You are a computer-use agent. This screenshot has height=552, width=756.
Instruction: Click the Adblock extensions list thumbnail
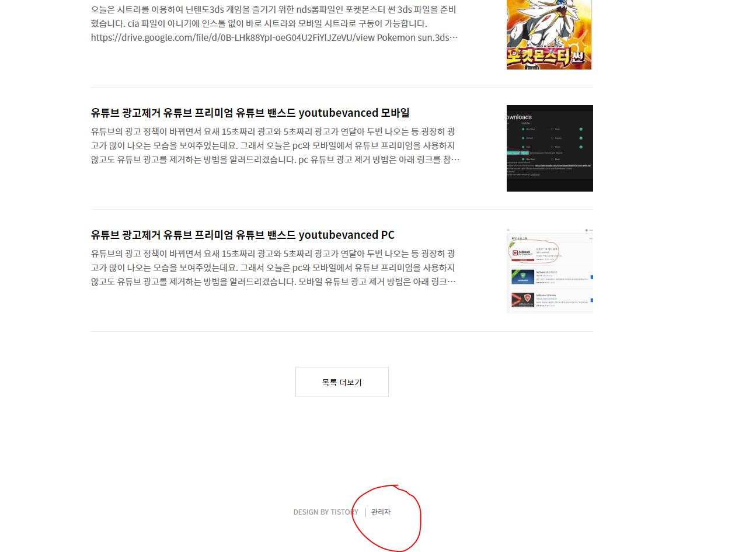point(550,270)
